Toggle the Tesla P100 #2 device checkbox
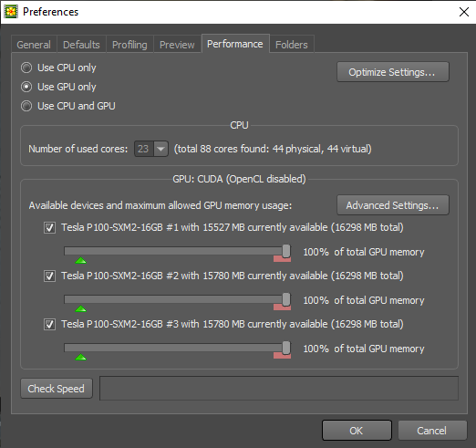The image size is (476, 448). 49,276
